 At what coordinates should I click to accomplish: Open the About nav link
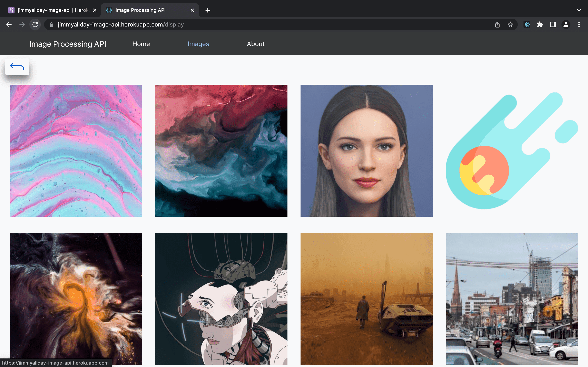[x=256, y=44]
